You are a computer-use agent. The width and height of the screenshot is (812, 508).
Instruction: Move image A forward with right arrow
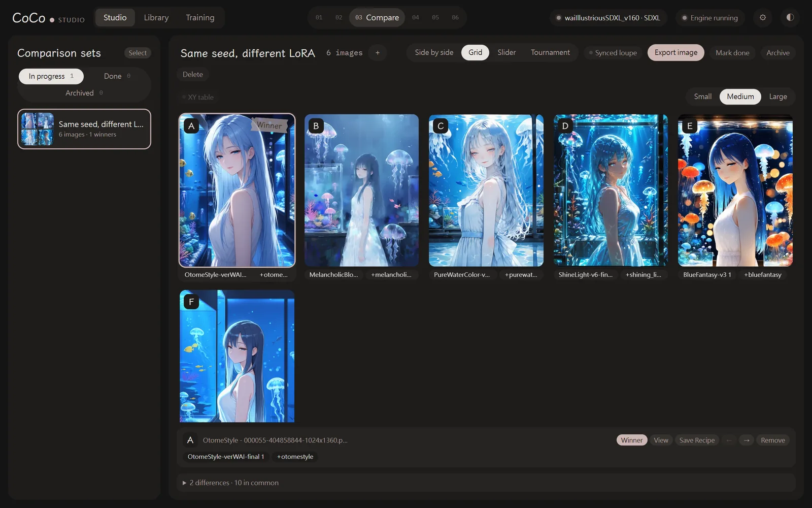(747, 440)
